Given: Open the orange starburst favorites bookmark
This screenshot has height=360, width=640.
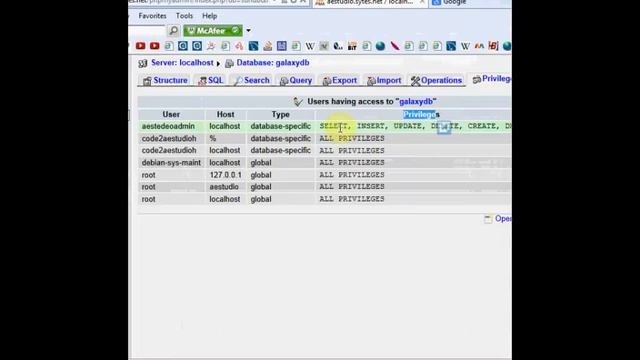Looking at the screenshot, I should 211,46.
